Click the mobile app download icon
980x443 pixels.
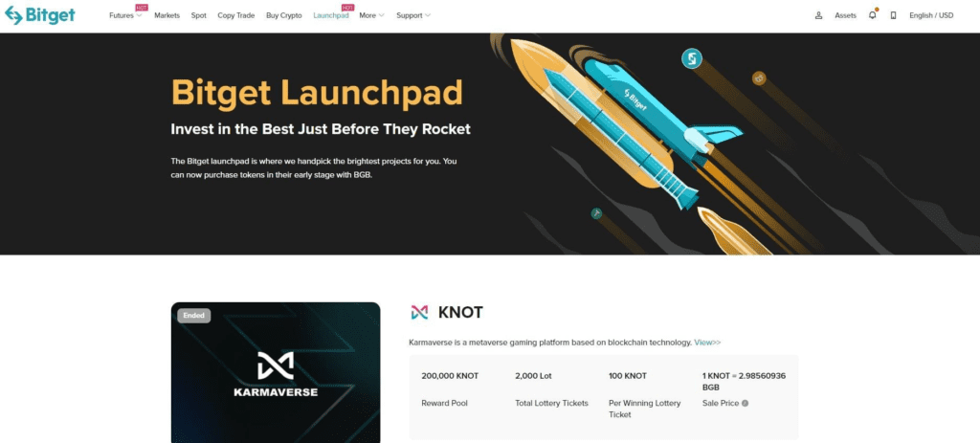(x=893, y=15)
